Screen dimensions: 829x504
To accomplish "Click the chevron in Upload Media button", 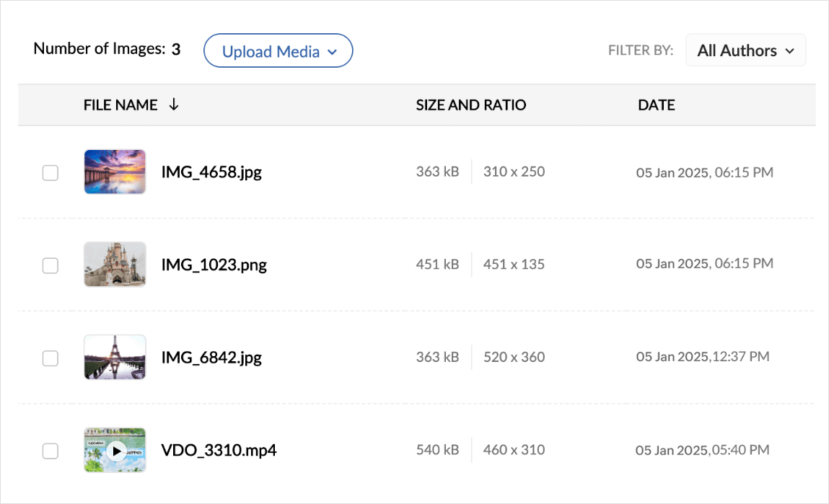I will click(x=332, y=52).
